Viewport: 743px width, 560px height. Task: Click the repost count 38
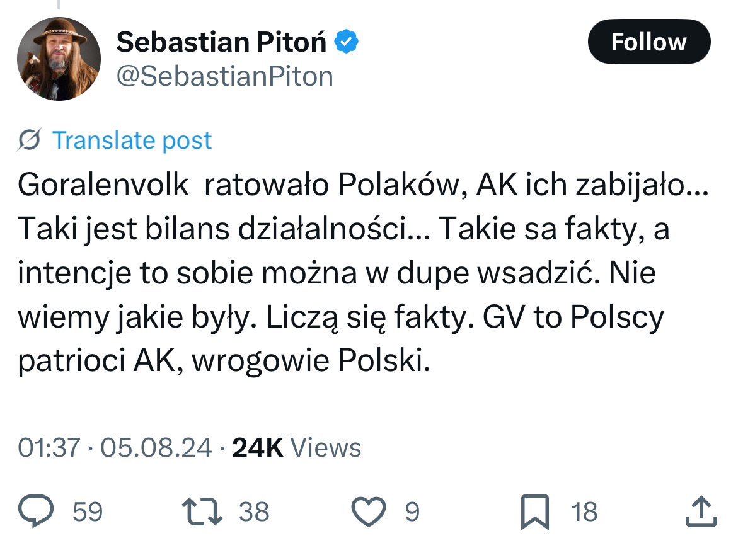tap(254, 511)
